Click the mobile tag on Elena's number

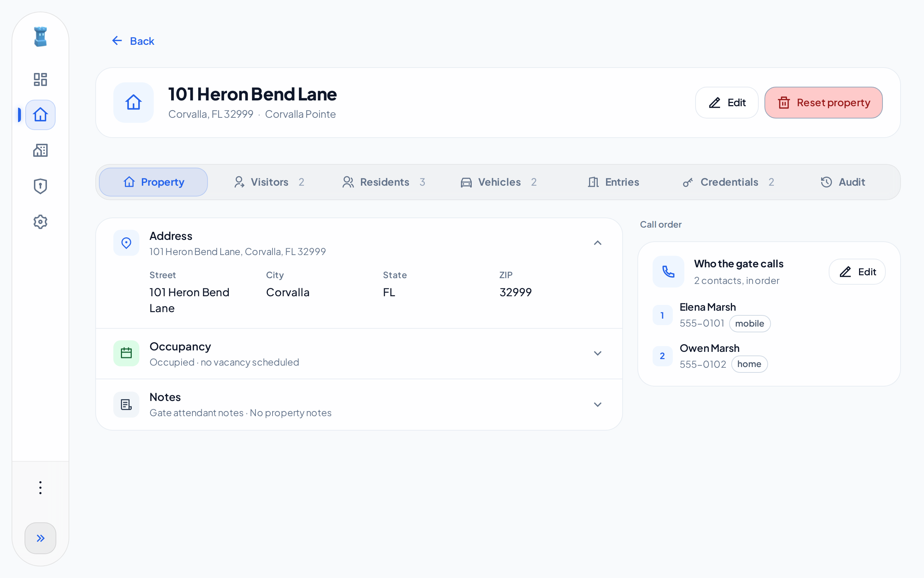(x=750, y=323)
